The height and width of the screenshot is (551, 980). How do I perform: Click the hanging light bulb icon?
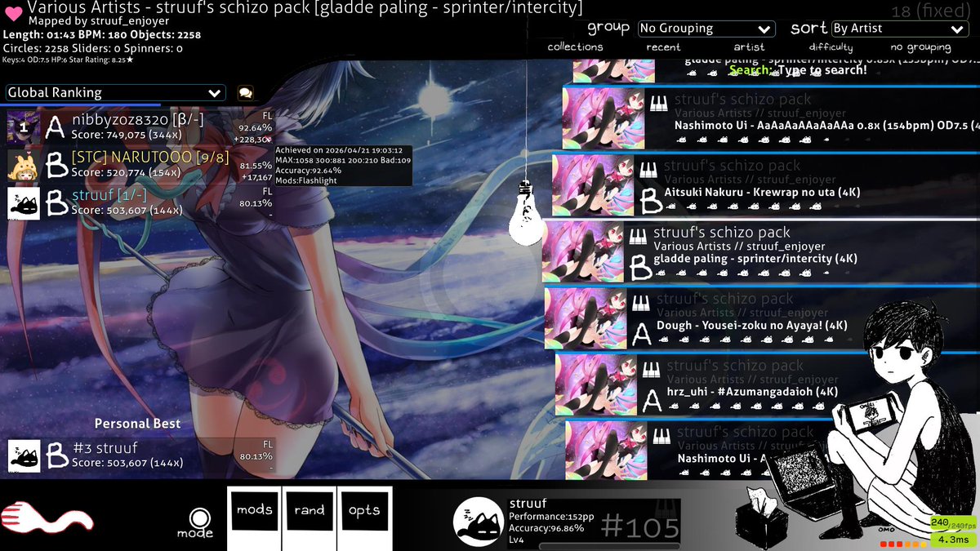523,215
